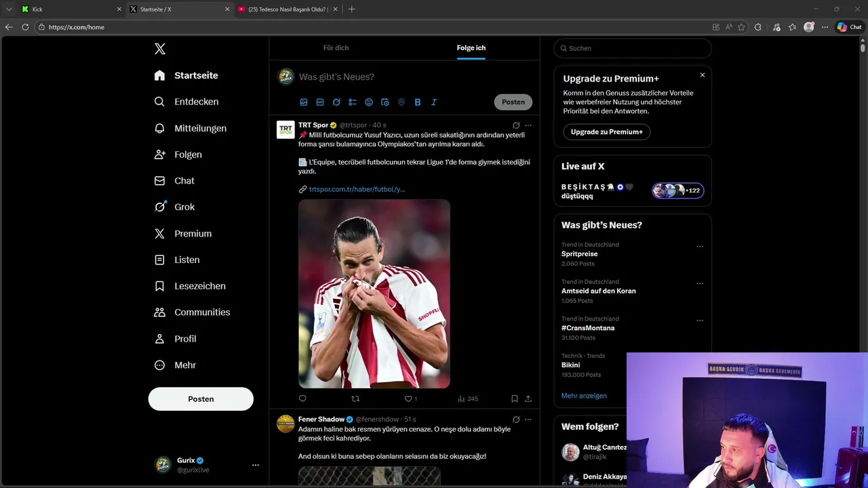Open Listen in the sidebar

pos(177,260)
